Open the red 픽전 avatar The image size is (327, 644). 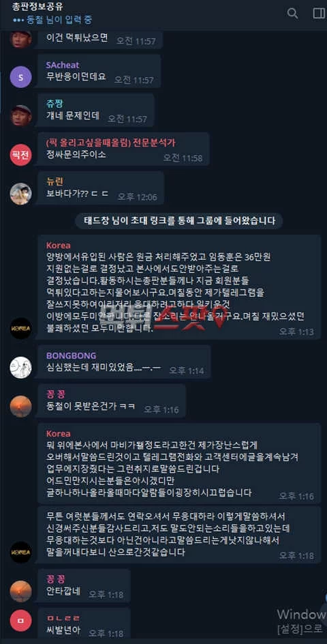pos(20,155)
